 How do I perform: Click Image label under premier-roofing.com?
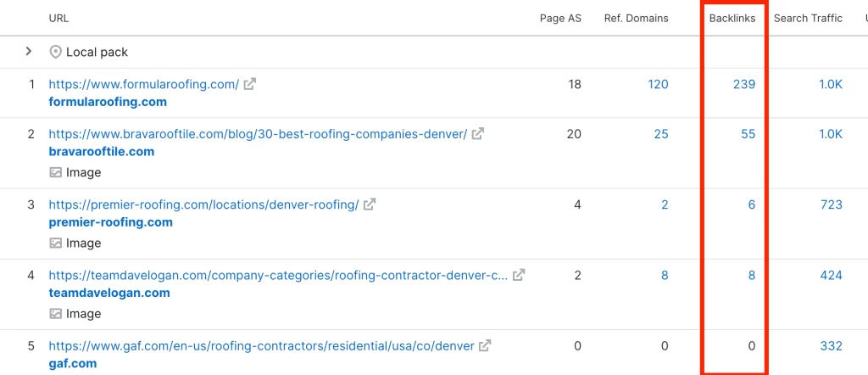(84, 243)
